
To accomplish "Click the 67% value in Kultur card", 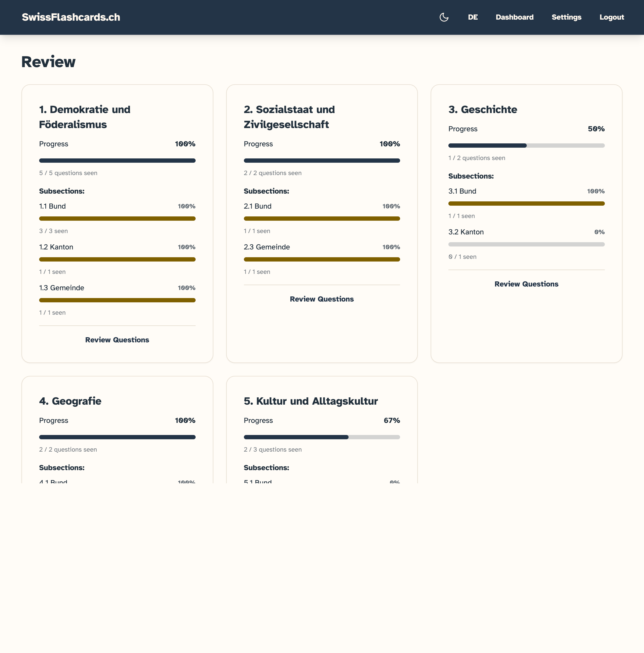I will [392, 420].
